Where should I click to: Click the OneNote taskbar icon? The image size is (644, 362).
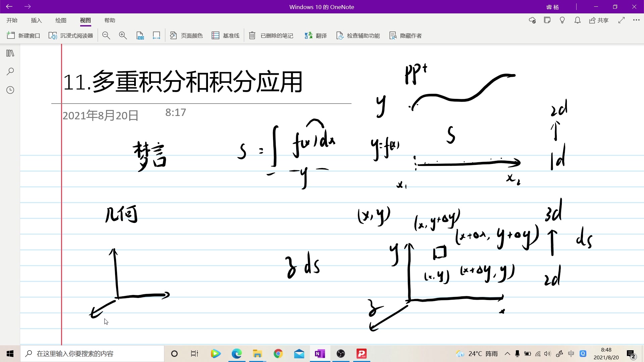320,354
